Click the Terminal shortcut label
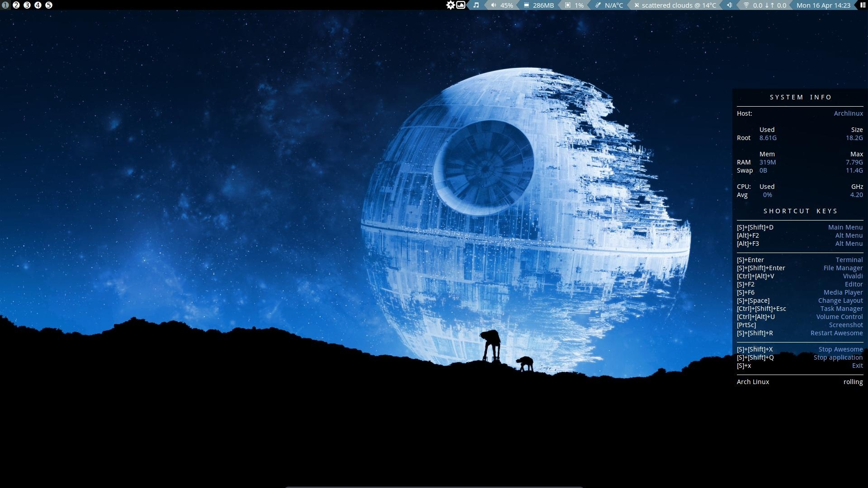This screenshot has height=488, width=868. [849, 260]
